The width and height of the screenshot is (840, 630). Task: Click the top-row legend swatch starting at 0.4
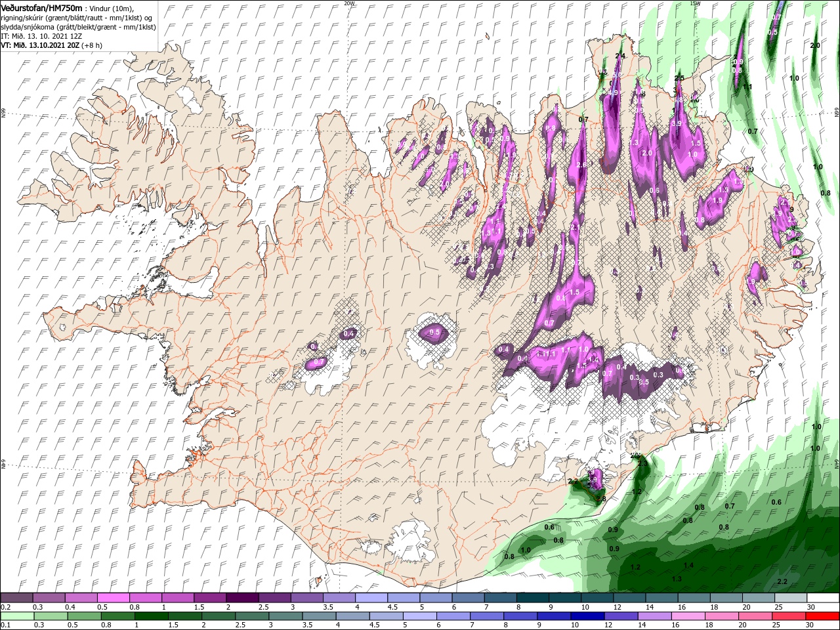coord(81,598)
